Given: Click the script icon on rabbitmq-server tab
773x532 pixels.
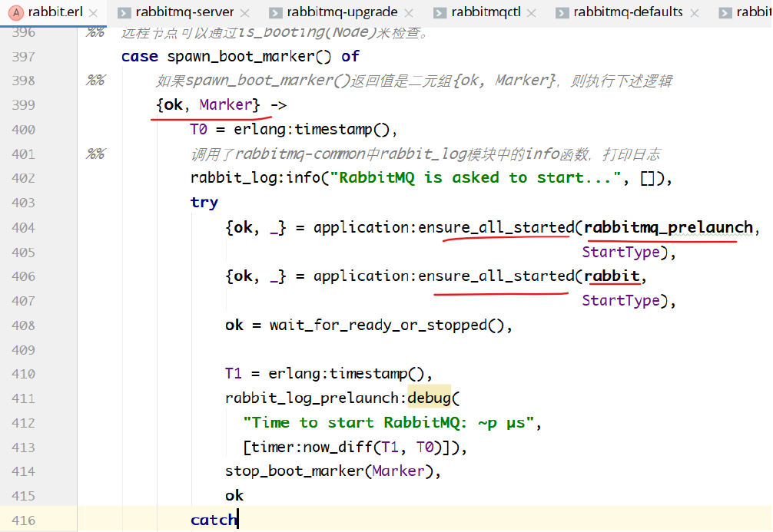Looking at the screenshot, I should (123, 12).
